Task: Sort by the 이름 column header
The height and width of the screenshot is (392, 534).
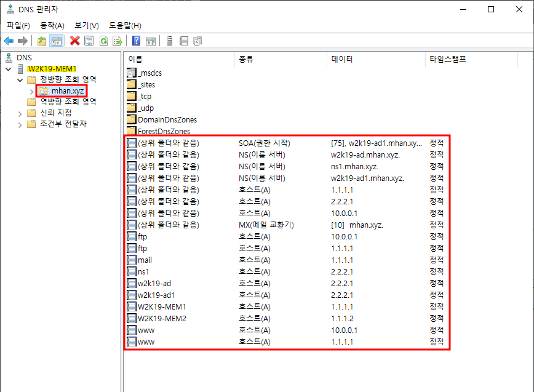Action: 179,59
